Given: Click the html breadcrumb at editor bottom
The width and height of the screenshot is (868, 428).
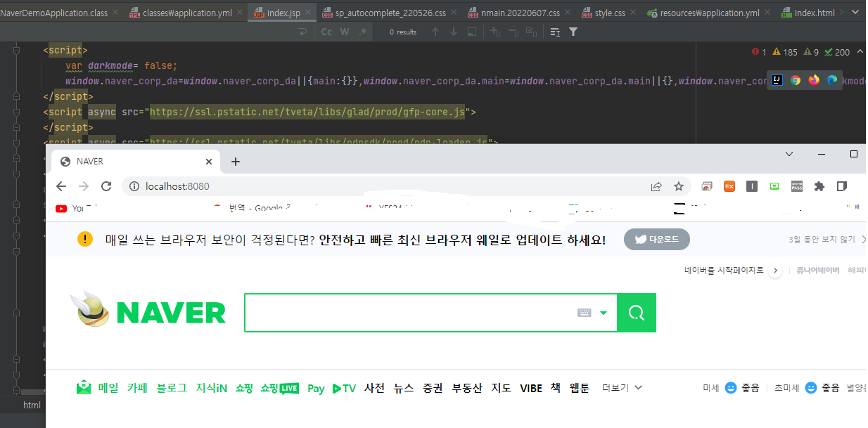Looking at the screenshot, I should (x=32, y=405).
